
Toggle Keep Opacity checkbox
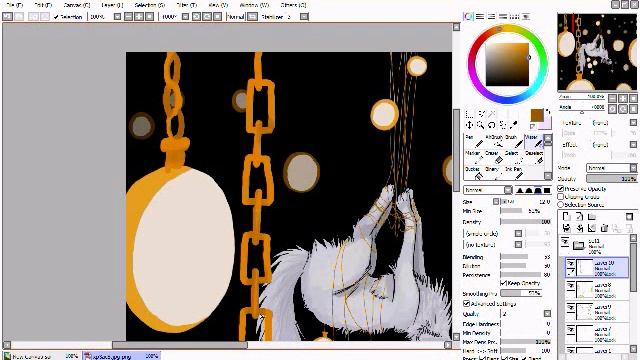(x=503, y=283)
